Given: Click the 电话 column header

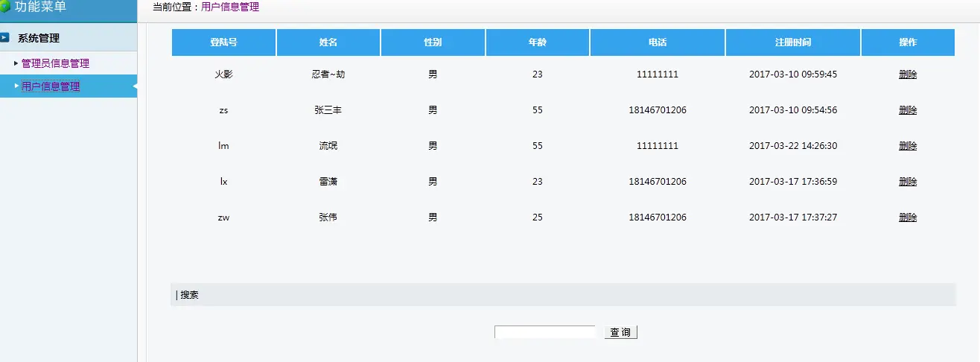Looking at the screenshot, I should [658, 42].
